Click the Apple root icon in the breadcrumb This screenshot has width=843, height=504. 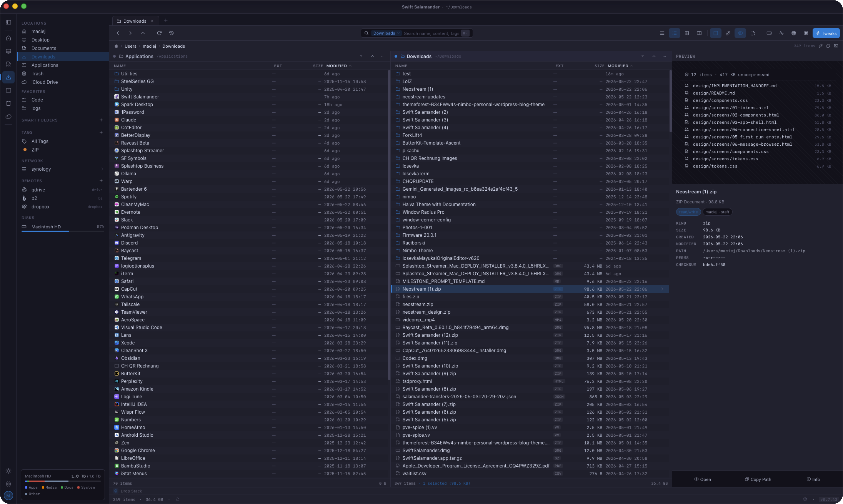116,46
